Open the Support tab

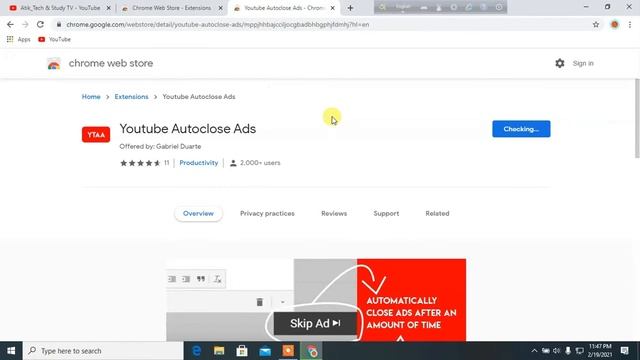tap(386, 213)
